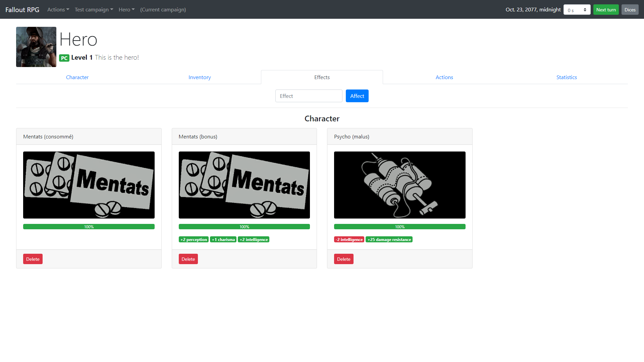Focus the Effect input field
The height and width of the screenshot is (362, 644).
click(x=309, y=96)
